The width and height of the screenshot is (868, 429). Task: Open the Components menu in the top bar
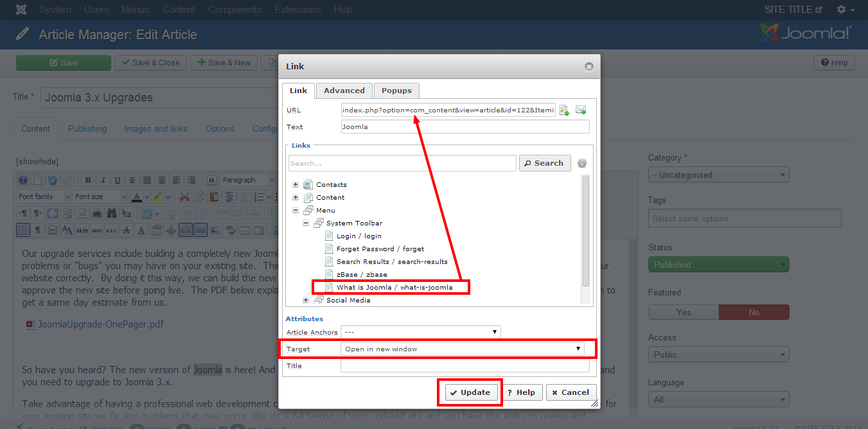pyautogui.click(x=235, y=10)
